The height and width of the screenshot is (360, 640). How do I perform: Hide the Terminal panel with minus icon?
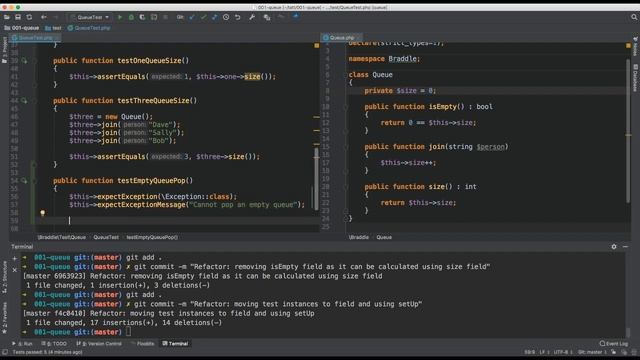tap(625, 247)
